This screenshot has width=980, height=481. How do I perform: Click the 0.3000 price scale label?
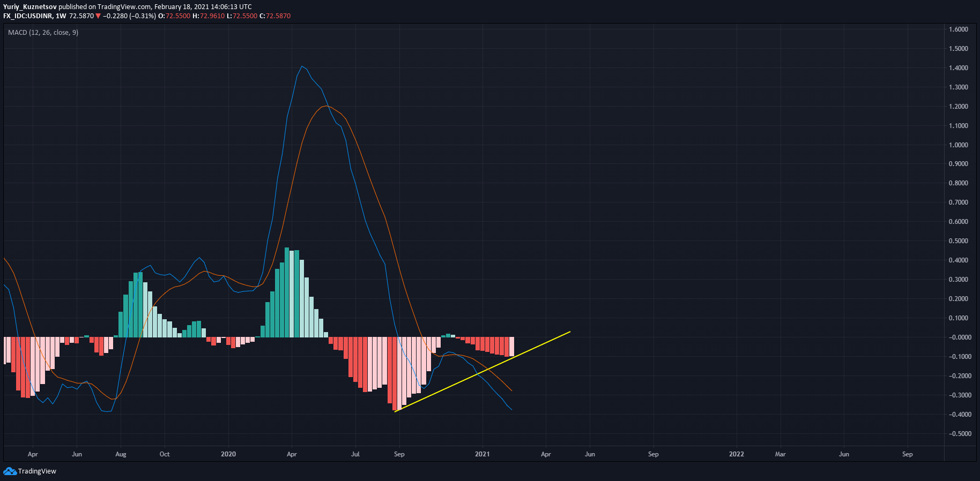pos(959,280)
